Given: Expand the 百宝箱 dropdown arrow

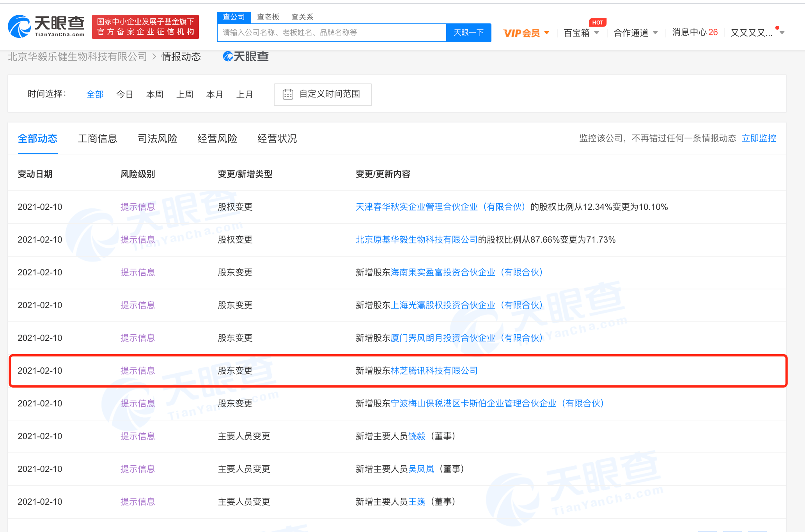Looking at the screenshot, I should tap(597, 33).
